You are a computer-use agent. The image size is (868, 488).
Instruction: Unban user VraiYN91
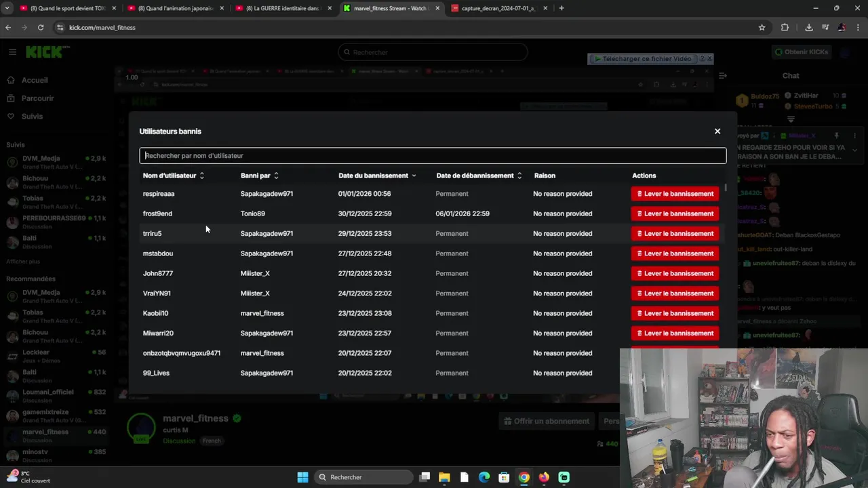click(x=675, y=293)
